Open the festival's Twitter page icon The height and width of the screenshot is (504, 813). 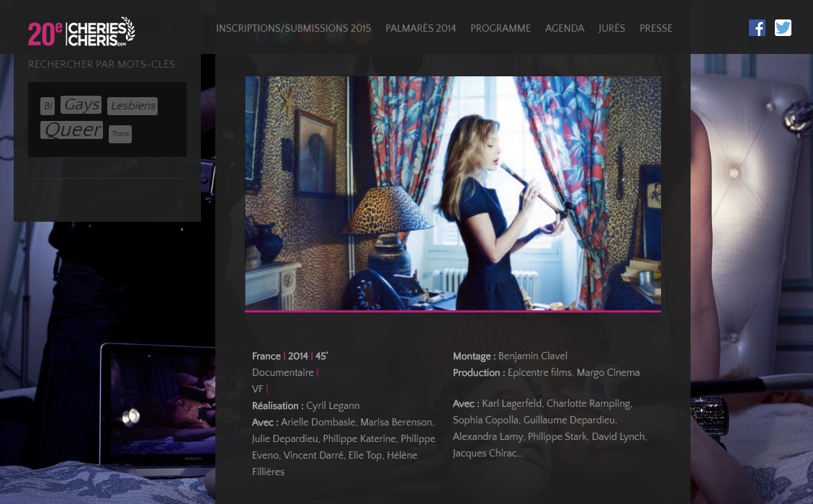(783, 28)
